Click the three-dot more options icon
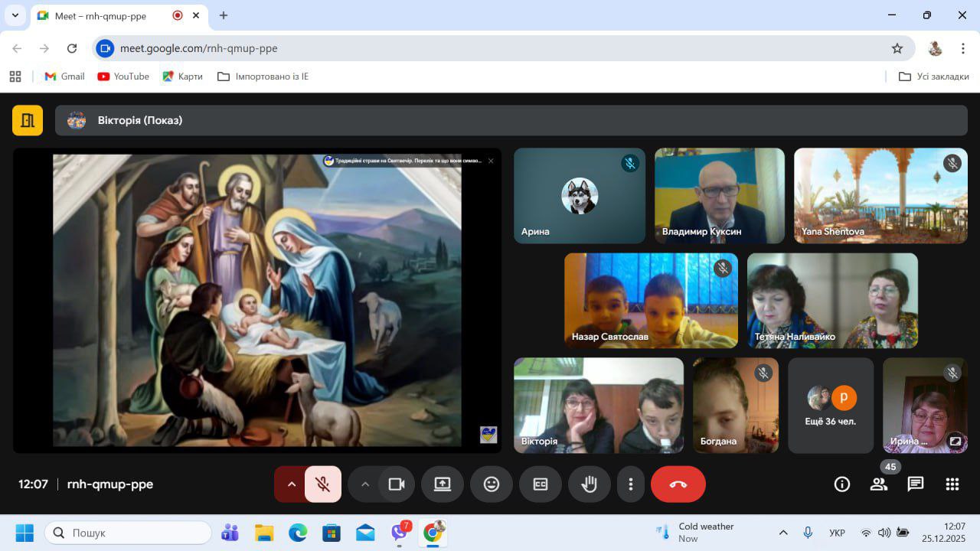The width and height of the screenshot is (980, 551). 630,484
